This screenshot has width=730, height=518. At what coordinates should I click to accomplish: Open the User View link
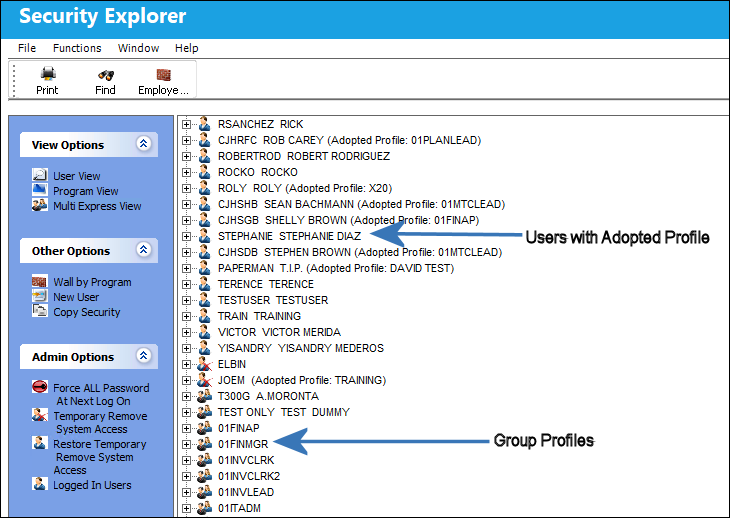pyautogui.click(x=77, y=176)
